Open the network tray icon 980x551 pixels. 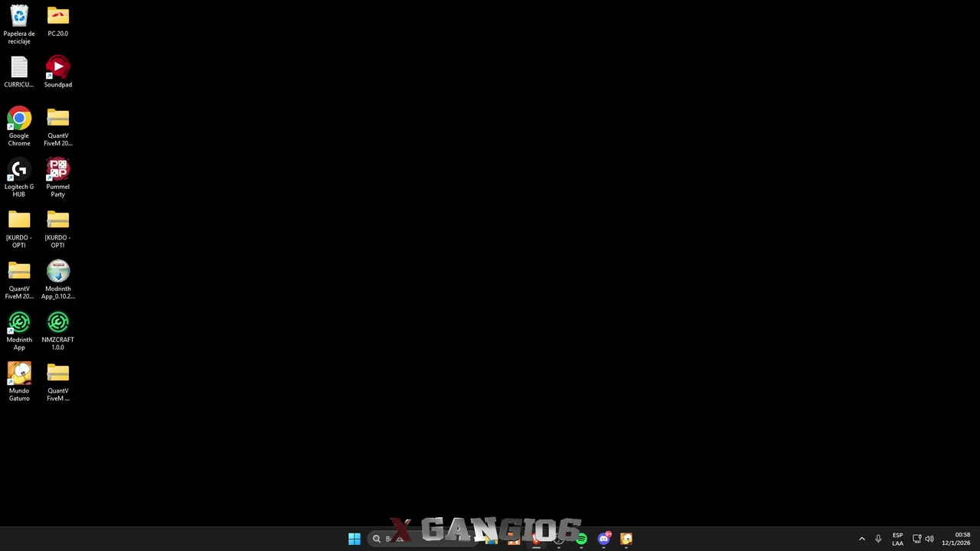click(x=916, y=539)
